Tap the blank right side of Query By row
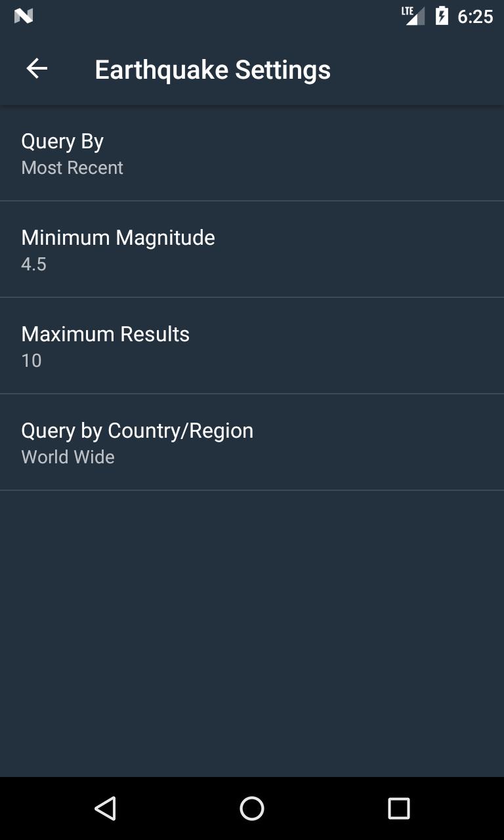504x840 pixels. (x=394, y=153)
